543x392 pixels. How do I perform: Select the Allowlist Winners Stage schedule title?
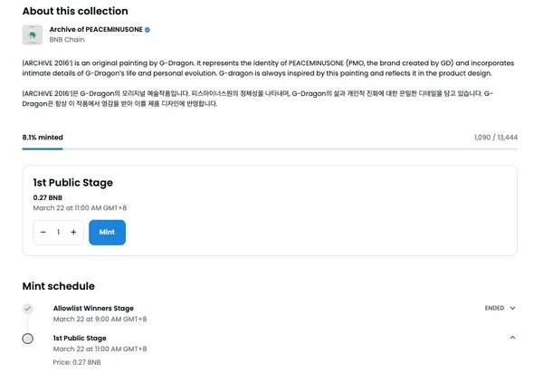[93, 308]
